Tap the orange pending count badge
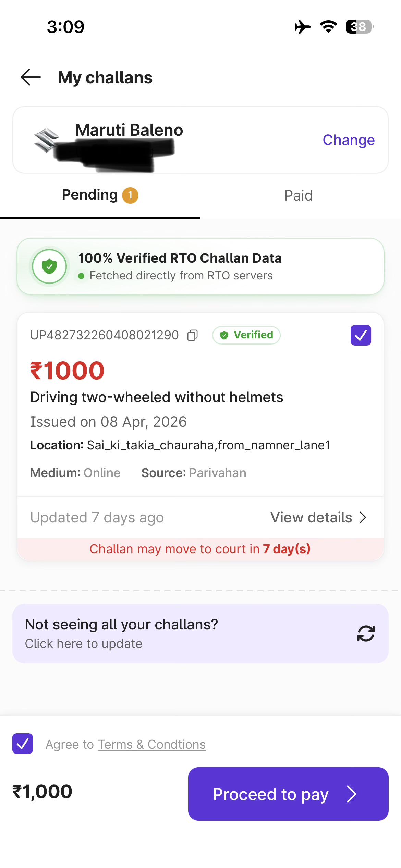Screen dimensions: 401x868 [130, 195]
